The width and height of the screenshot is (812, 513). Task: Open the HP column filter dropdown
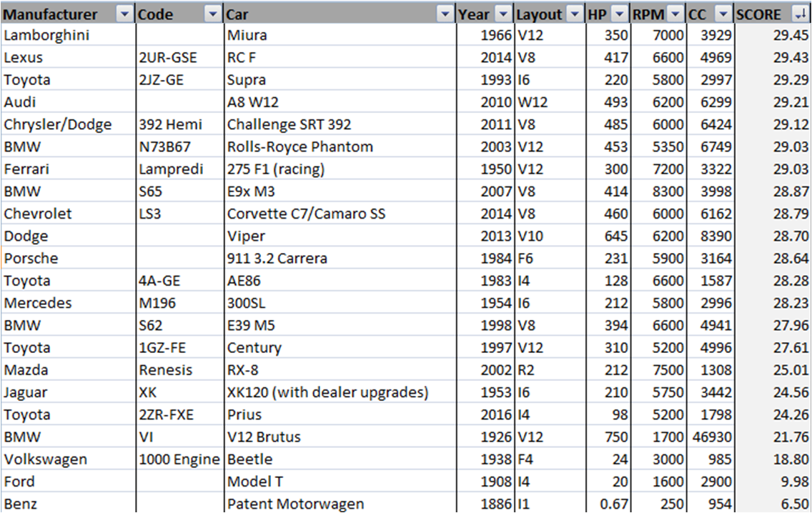[619, 14]
